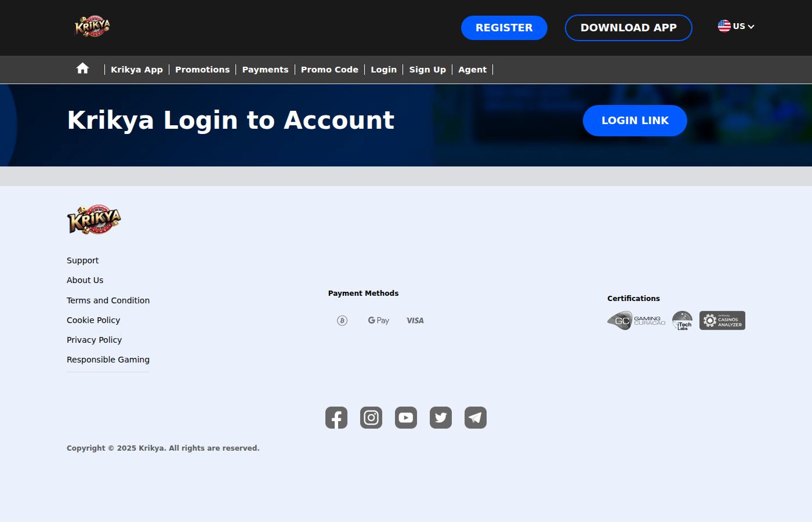The width and height of the screenshot is (812, 522).
Task: Click the iTech Labs certification badge
Action: (682, 321)
